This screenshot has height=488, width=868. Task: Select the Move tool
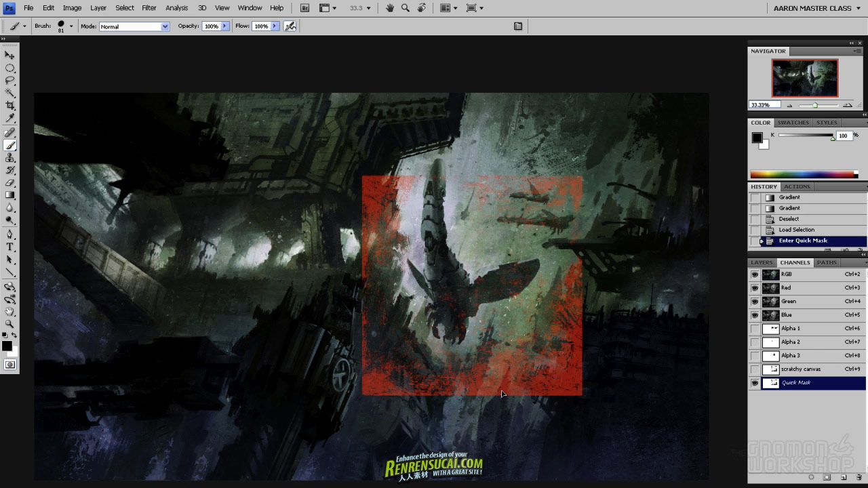pos(9,55)
